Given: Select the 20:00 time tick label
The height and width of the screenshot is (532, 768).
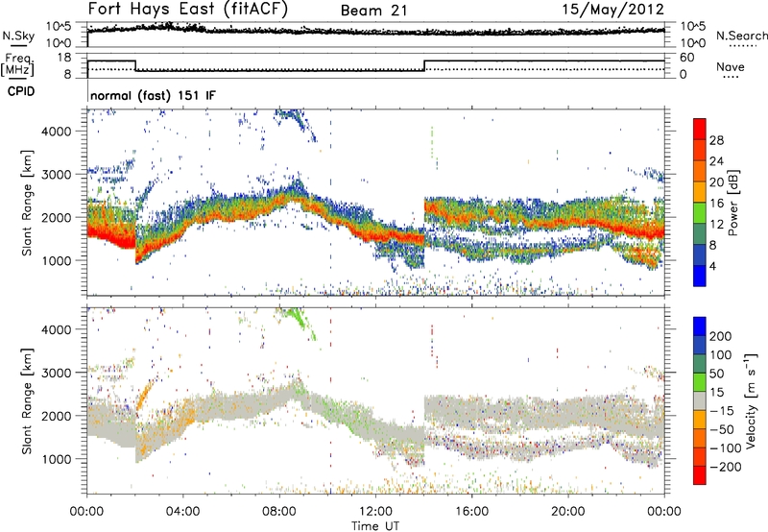Looking at the screenshot, I should [567, 512].
